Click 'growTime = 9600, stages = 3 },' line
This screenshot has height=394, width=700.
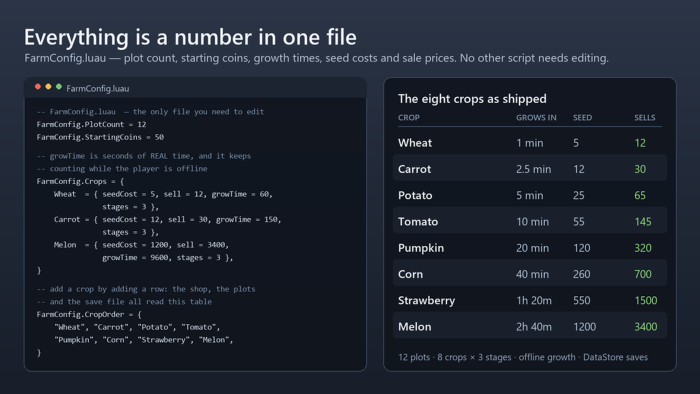coord(167,258)
